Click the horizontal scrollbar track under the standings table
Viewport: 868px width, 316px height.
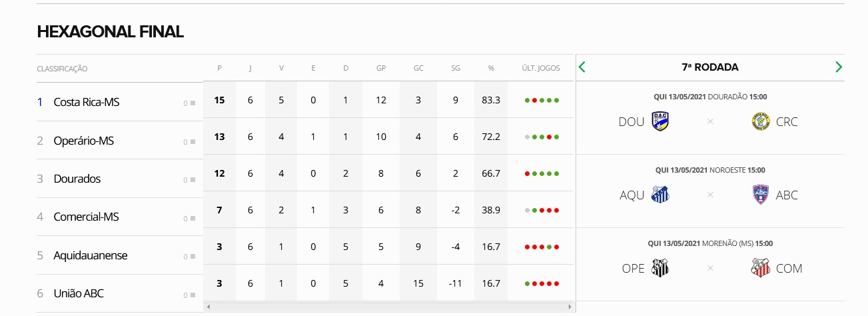pyautogui.click(x=388, y=307)
